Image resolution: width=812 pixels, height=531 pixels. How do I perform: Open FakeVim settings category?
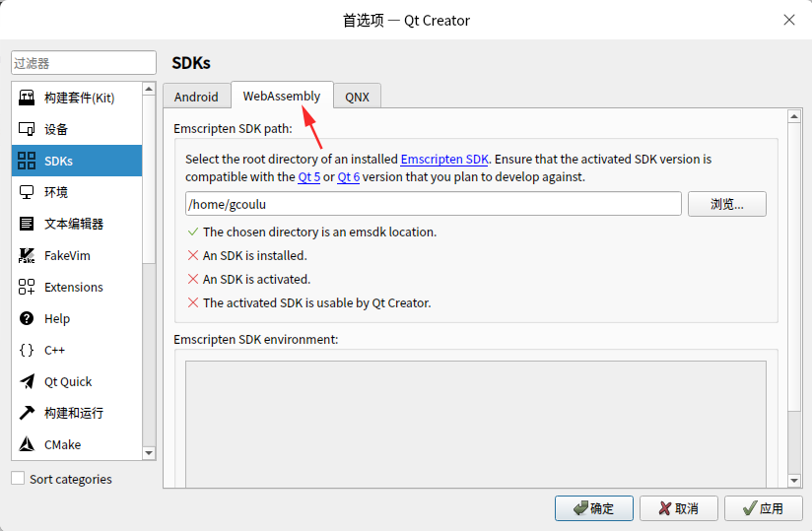(66, 255)
